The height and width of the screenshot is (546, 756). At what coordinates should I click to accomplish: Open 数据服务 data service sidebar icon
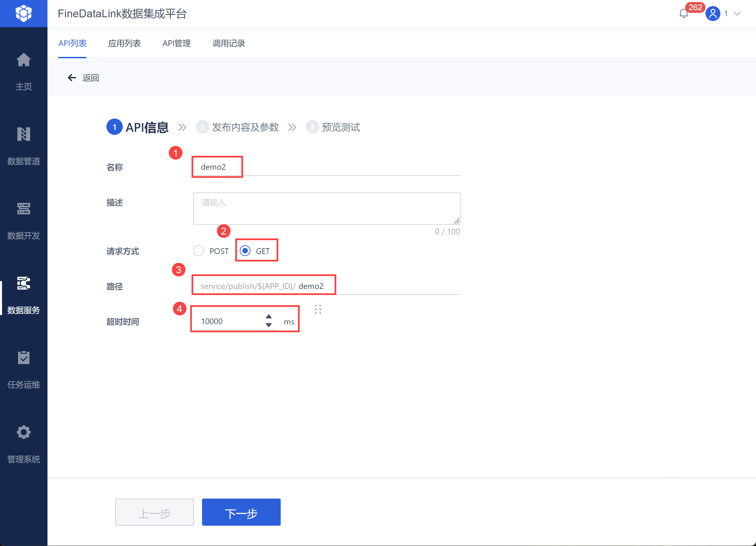point(23,283)
